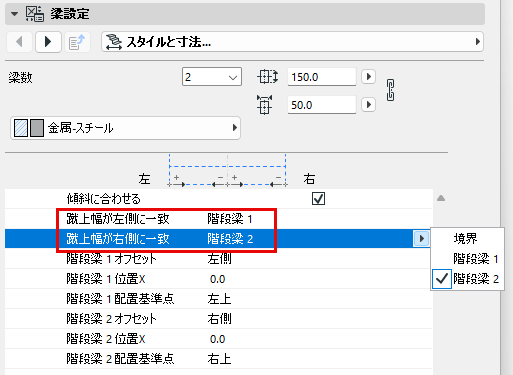Open the 梁数 dropdown showing 2
This screenshot has width=513, height=375.
click(212, 77)
